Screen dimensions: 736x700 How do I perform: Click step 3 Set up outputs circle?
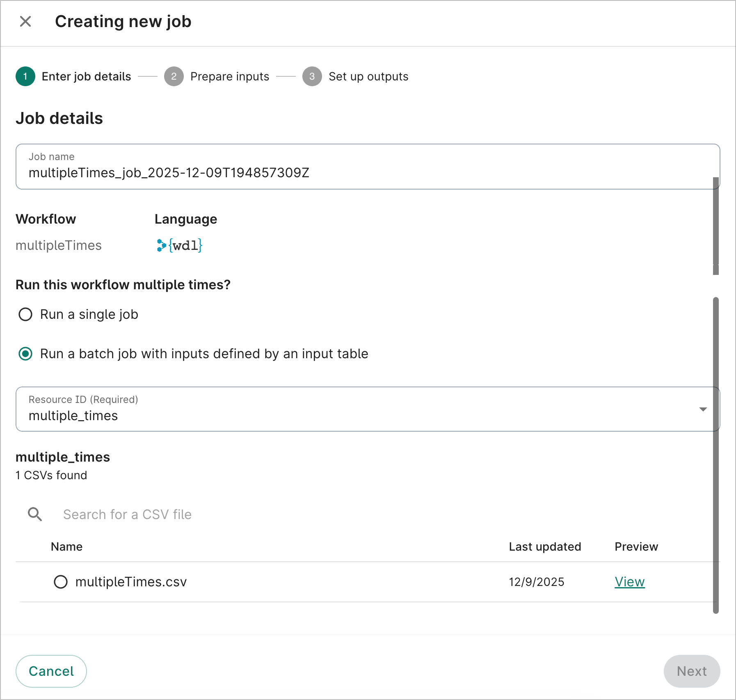[312, 76]
